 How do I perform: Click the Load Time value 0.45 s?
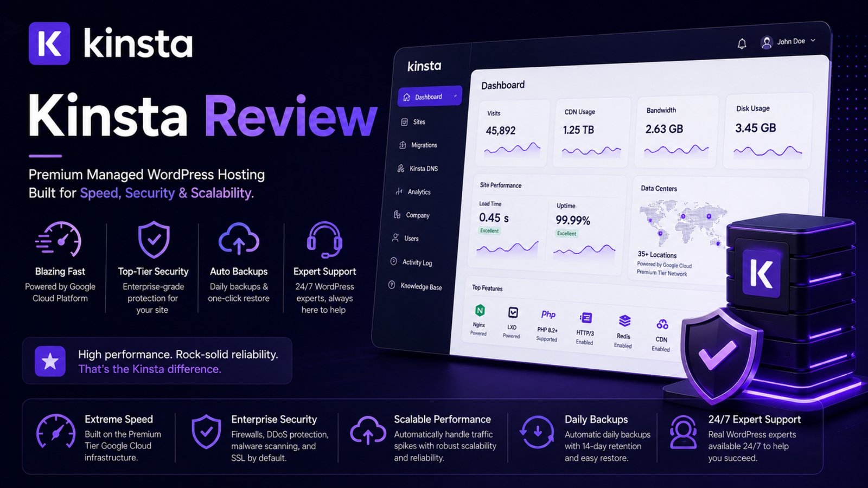pyautogui.click(x=494, y=218)
